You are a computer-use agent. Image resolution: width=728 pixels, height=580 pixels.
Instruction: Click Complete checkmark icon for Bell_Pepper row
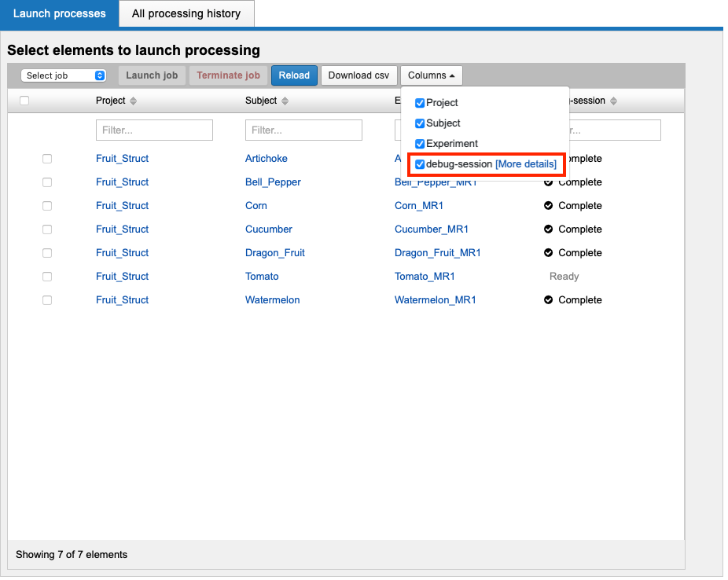pyautogui.click(x=549, y=182)
